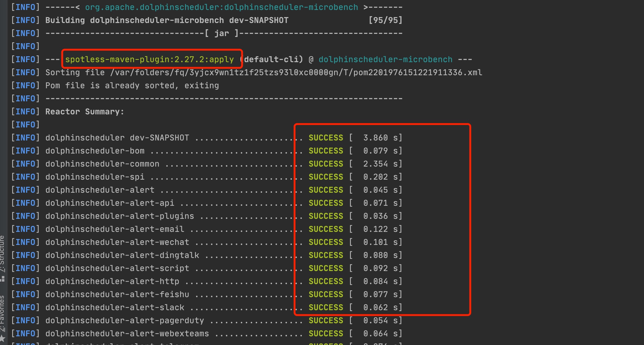Click the [95/95] build progress counter
The width and height of the screenshot is (644, 345).
(385, 20)
